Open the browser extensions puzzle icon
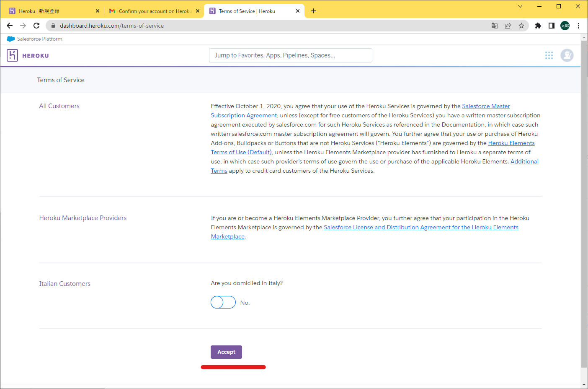 pos(538,26)
